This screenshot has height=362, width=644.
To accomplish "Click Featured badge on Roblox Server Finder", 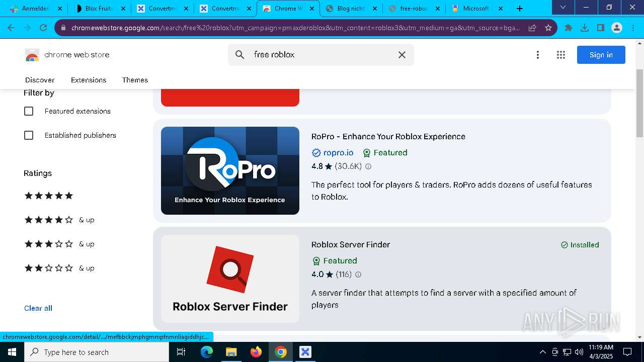I will coord(335,261).
